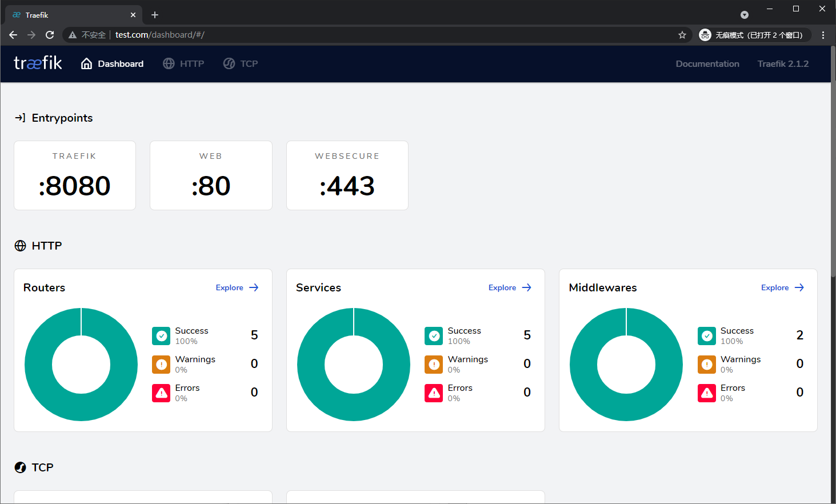Click the Routers Errors triangle icon
836x504 pixels.
pyautogui.click(x=161, y=393)
